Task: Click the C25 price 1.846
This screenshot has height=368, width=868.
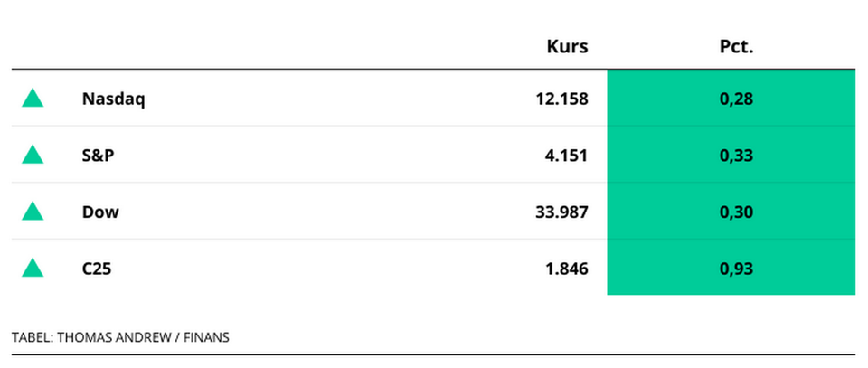Action: [566, 268]
